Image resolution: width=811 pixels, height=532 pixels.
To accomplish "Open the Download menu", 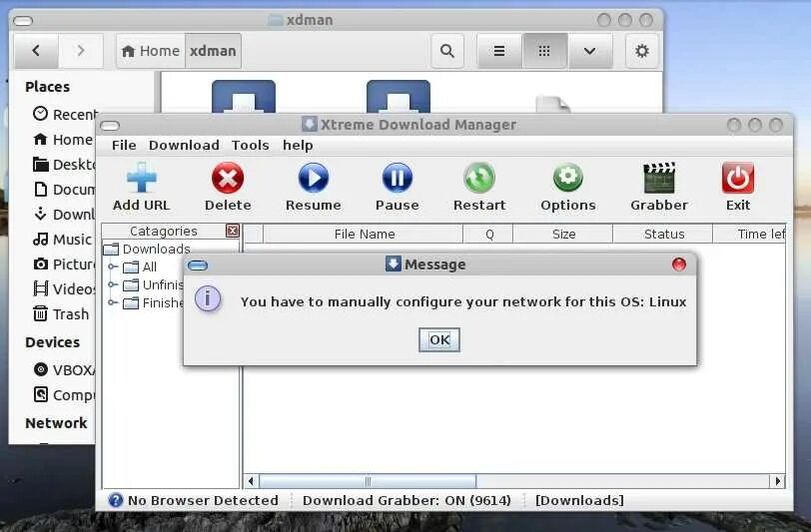I will point(184,146).
